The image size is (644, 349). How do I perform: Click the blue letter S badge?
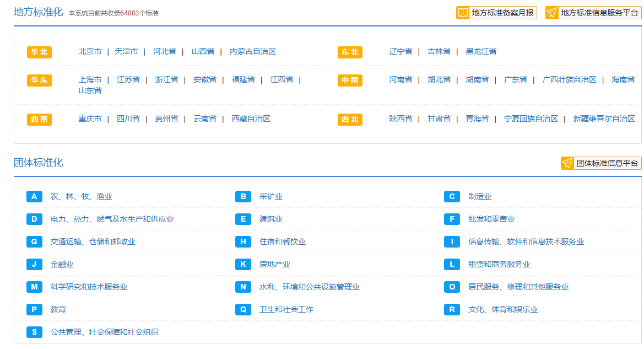(x=34, y=332)
